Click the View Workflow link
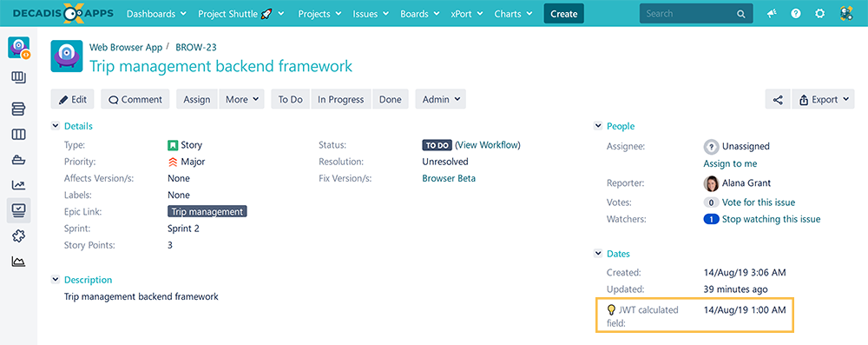The height and width of the screenshot is (345, 868). 488,145
